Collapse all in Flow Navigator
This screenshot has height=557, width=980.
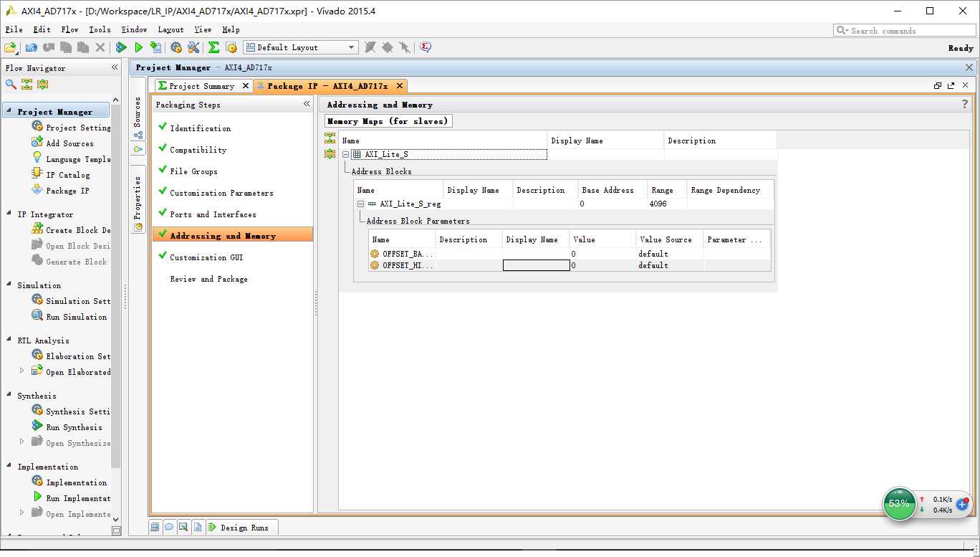27,84
